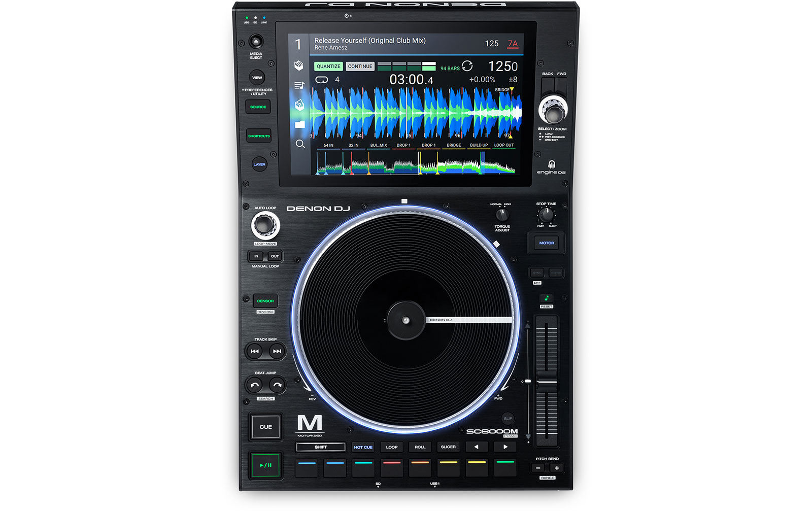The image size is (812, 511).
Task: Tap the green Play/Pause button
Action: (265, 465)
